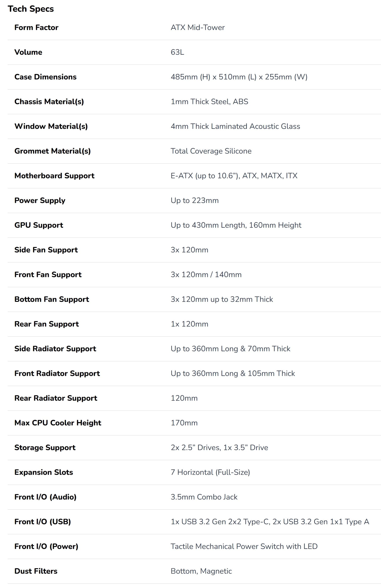Click the GPU Support row label
This screenshot has height=588, width=381.
coord(39,225)
